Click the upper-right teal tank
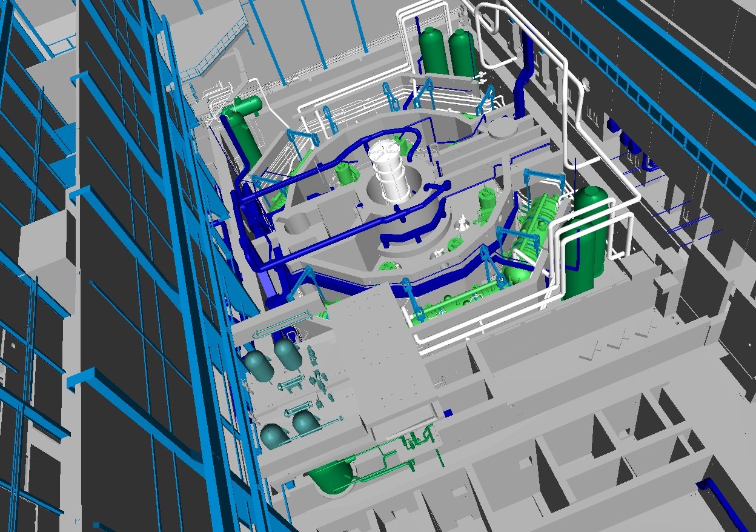The height and width of the screenshot is (532, 756). pos(287,353)
